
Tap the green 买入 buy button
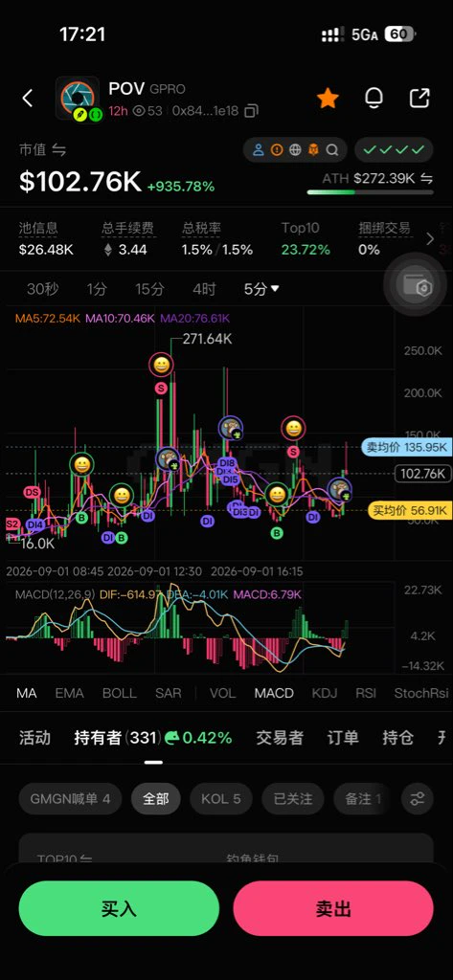tap(119, 908)
